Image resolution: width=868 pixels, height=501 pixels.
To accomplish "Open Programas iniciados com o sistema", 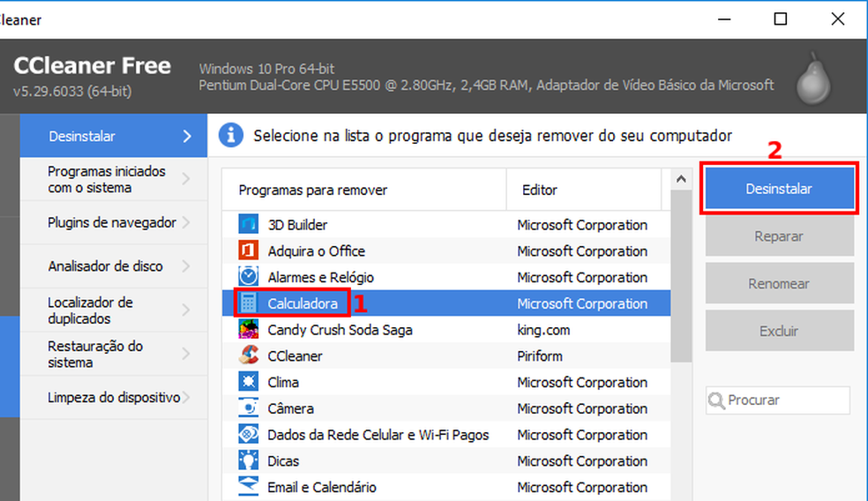I will coord(114,179).
